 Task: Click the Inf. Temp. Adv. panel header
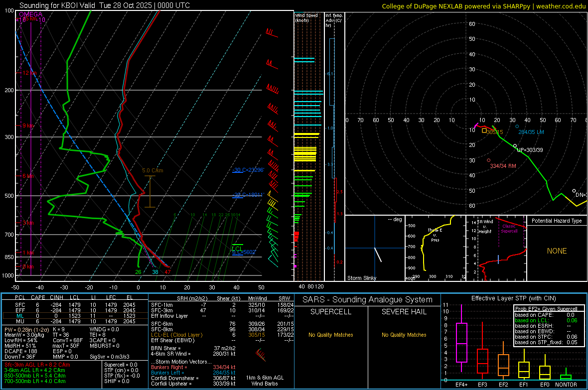click(x=334, y=20)
